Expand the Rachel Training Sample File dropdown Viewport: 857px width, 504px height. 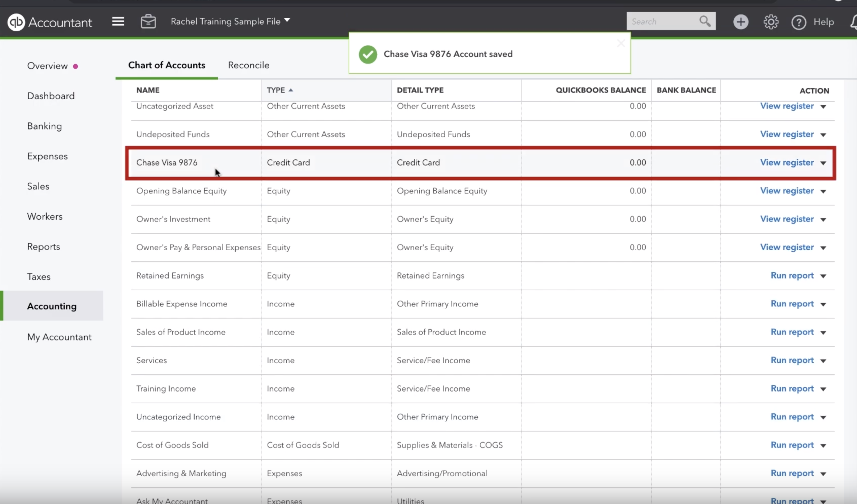[x=230, y=21]
